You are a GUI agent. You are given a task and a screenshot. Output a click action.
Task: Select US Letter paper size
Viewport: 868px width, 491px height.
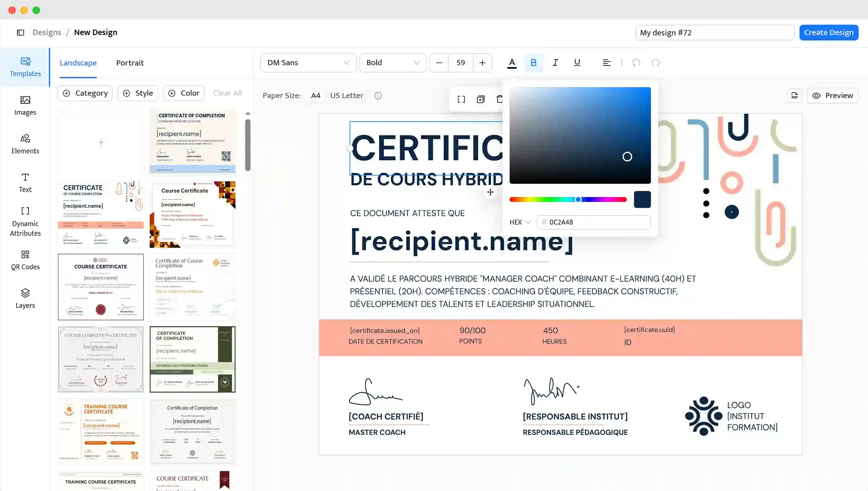click(346, 95)
